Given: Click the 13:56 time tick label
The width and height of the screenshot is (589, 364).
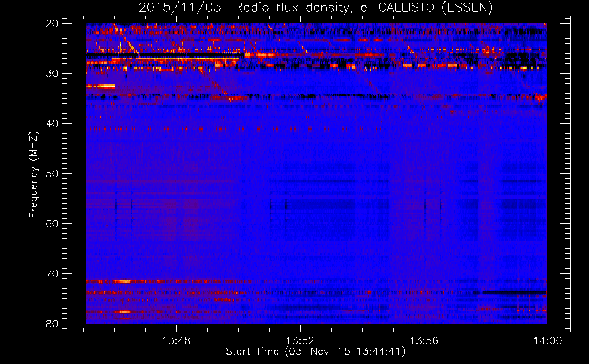Looking at the screenshot, I should [424, 341].
